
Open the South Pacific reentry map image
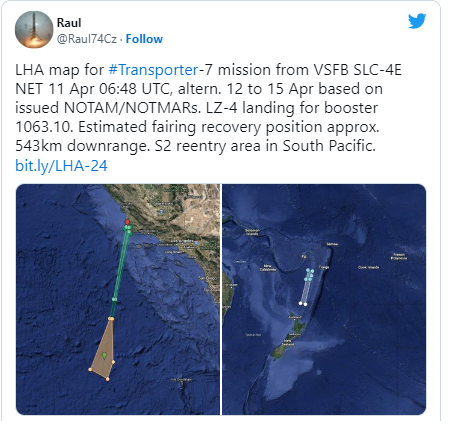(x=324, y=299)
